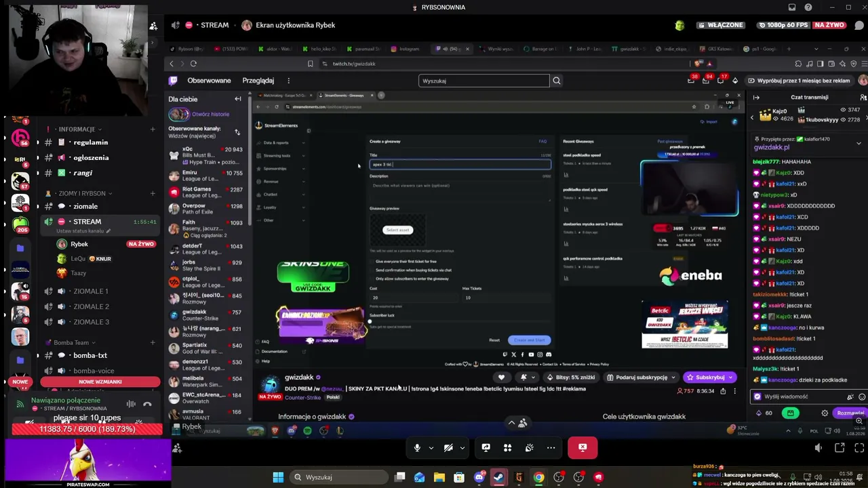Viewport: 868px width, 488px height.
Task: Click the screen share icon in call bar
Action: coord(486,447)
